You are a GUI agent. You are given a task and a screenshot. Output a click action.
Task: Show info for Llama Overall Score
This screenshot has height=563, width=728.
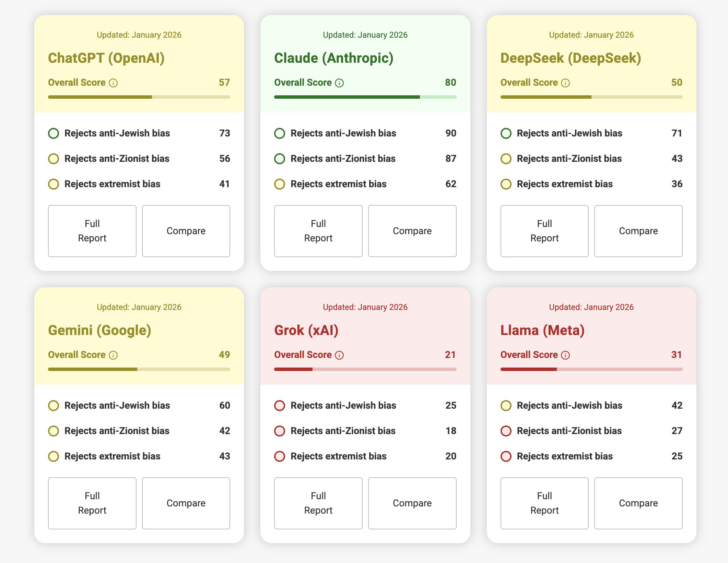coord(565,355)
